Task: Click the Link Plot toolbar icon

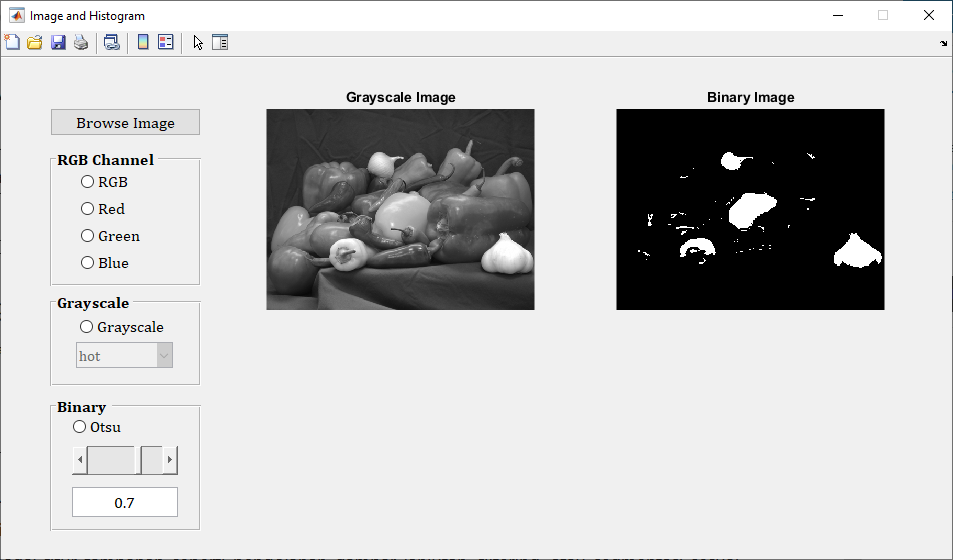Action: pyautogui.click(x=112, y=42)
